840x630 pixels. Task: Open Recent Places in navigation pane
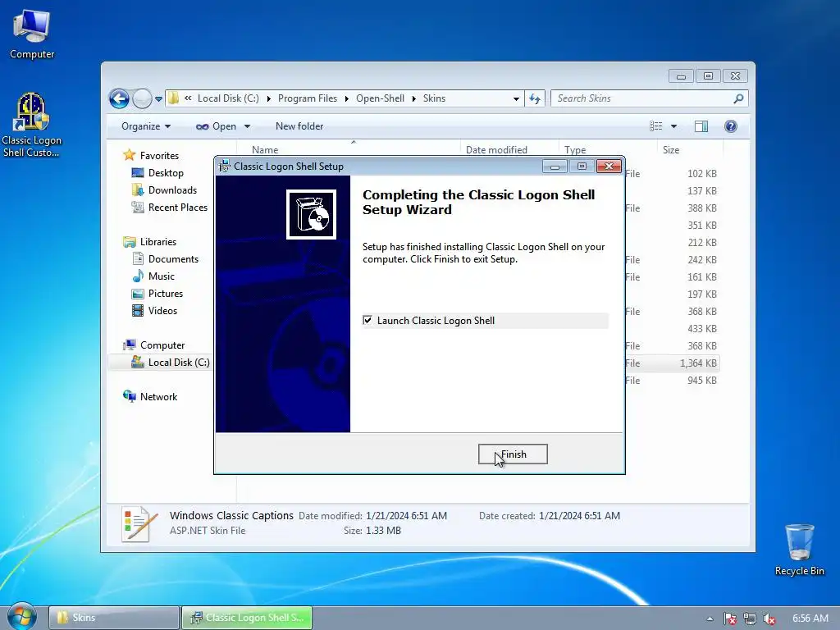point(177,208)
